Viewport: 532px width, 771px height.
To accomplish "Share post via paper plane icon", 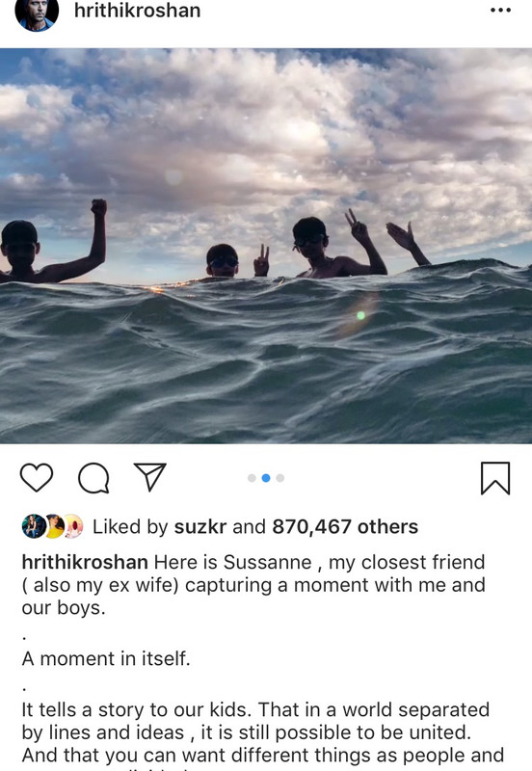I will [150, 477].
